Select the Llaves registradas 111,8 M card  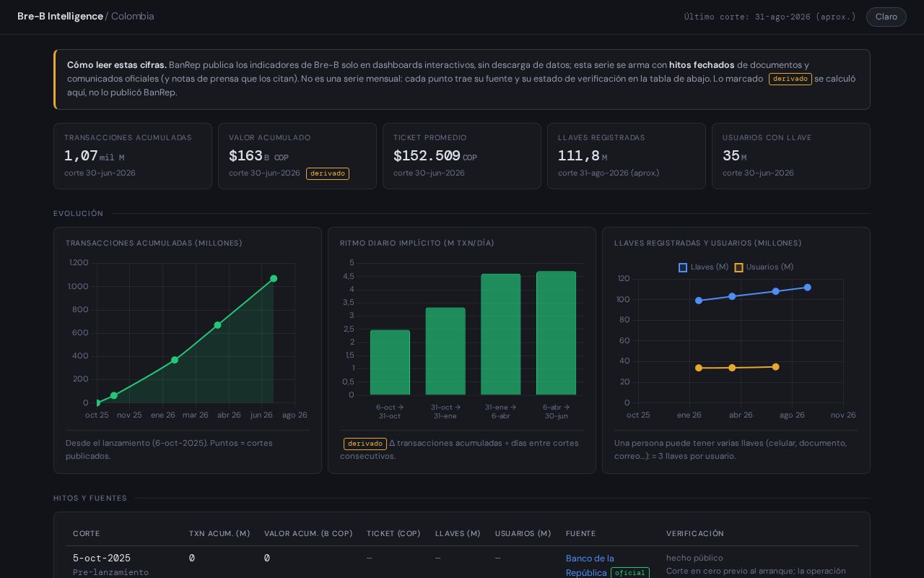[627, 156]
